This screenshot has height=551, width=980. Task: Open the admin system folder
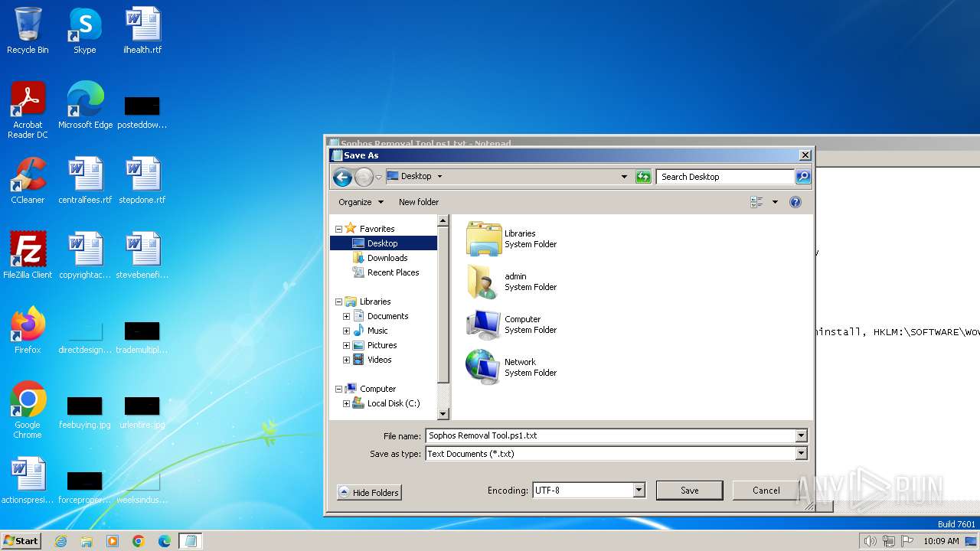(x=511, y=282)
